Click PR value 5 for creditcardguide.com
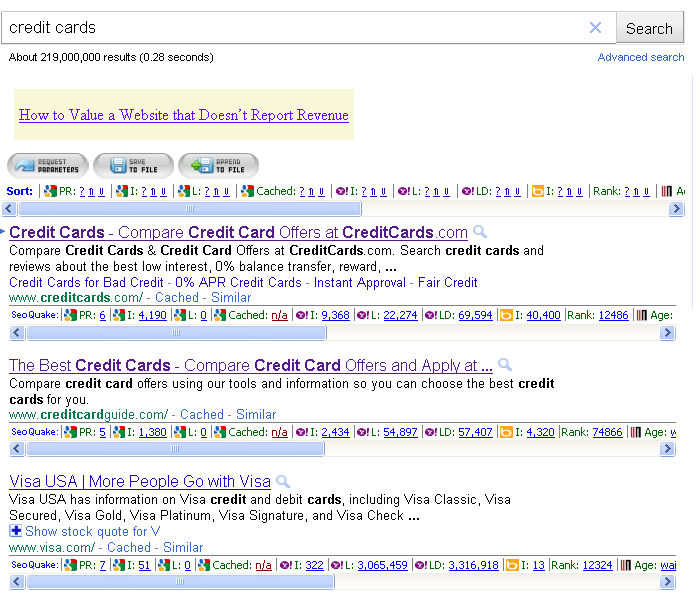The width and height of the screenshot is (696, 597). (x=103, y=432)
